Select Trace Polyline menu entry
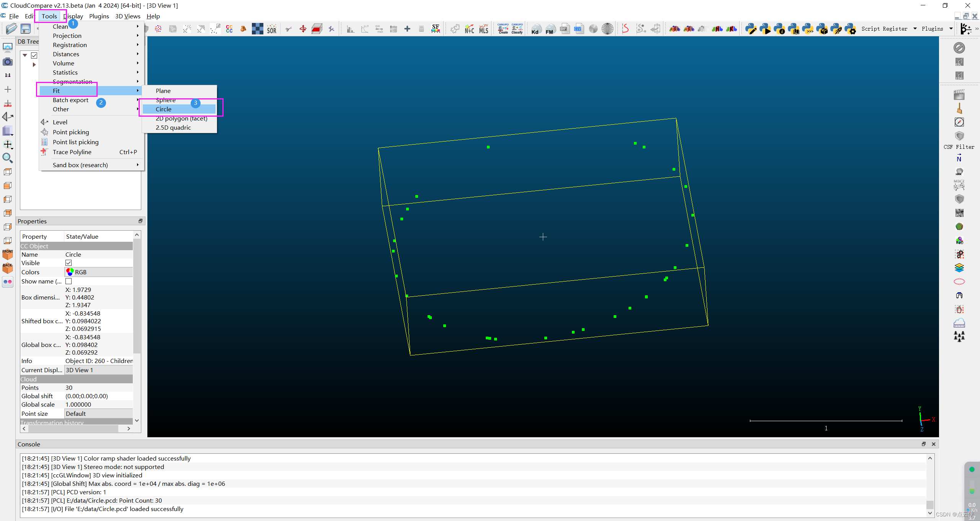Viewport: 980px width, 521px height. [91, 152]
